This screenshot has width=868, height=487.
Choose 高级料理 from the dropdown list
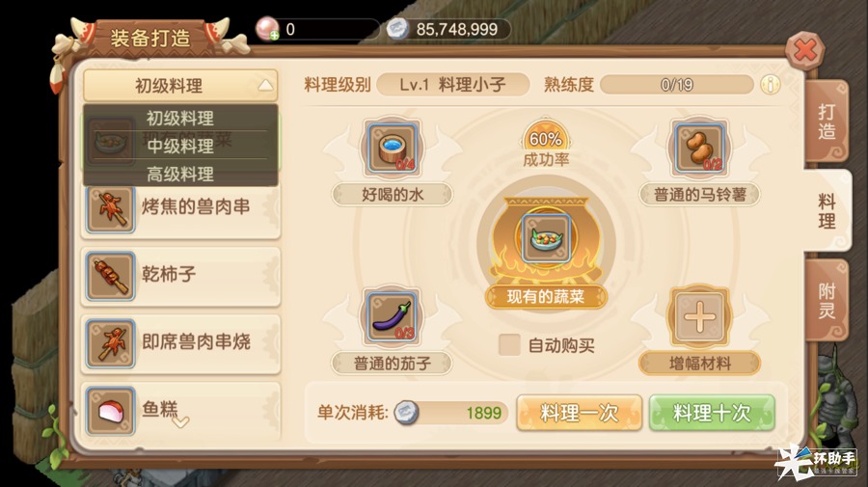[180, 175]
